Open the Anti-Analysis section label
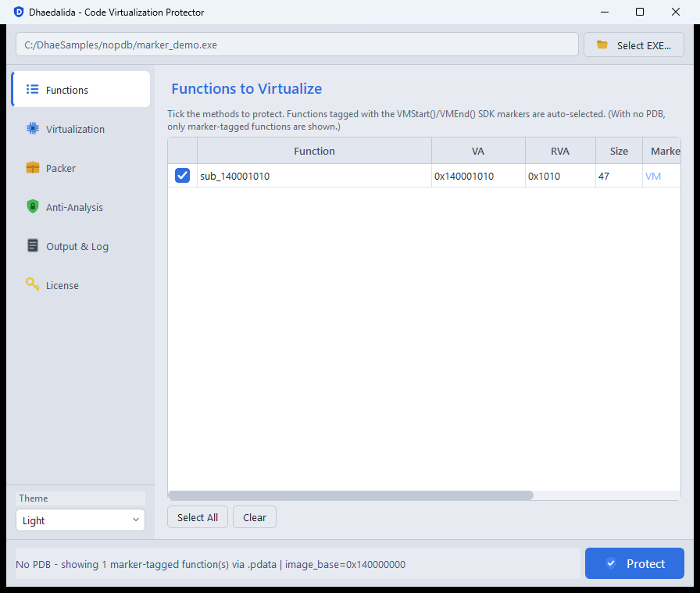Screen dimensions: 700x593 (74, 208)
